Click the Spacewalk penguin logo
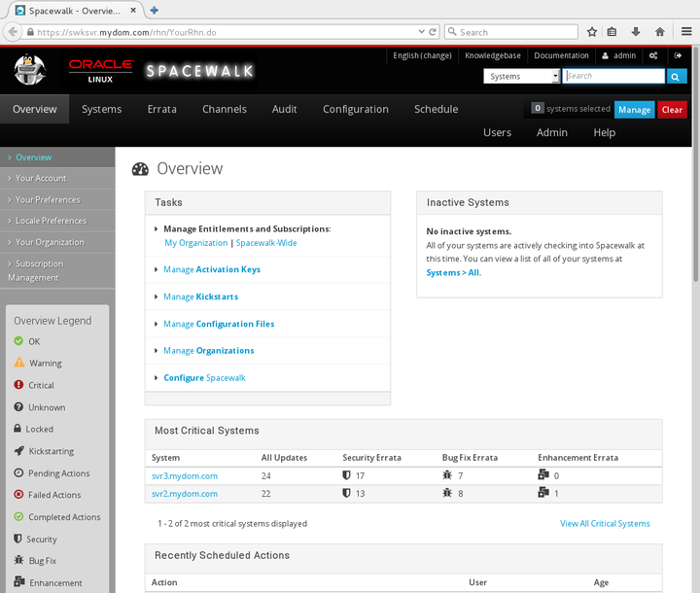This screenshot has width=700, height=593. pyautogui.click(x=29, y=70)
